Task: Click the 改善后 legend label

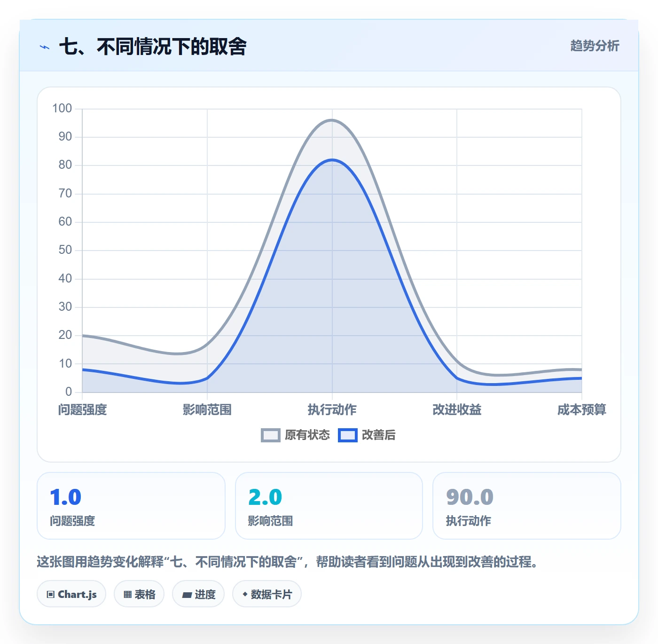Action: [379, 435]
